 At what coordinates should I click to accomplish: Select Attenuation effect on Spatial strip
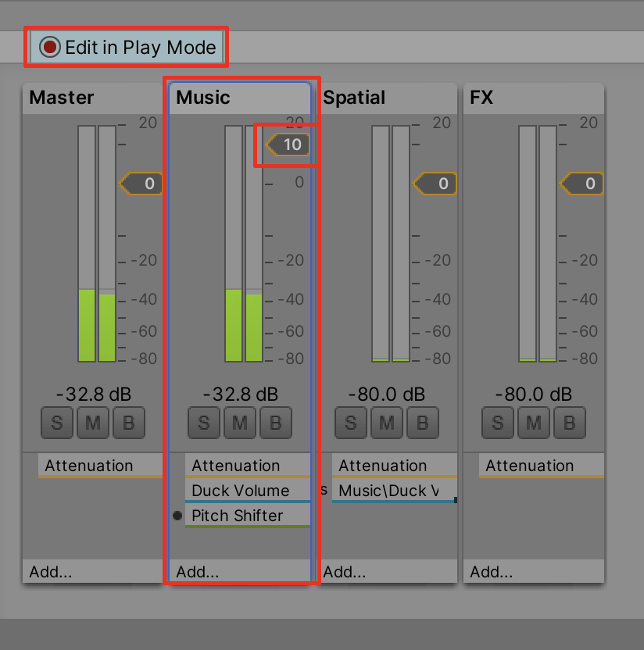395,466
